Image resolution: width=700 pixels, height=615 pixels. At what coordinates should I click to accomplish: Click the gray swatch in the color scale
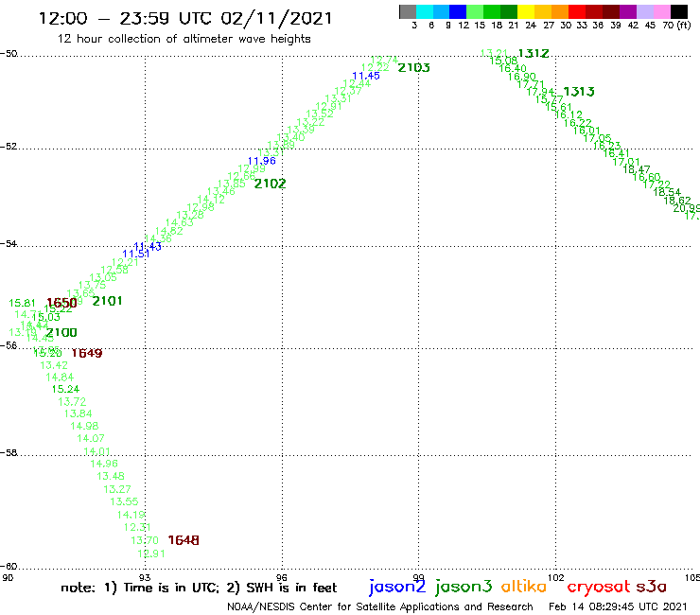(408, 11)
